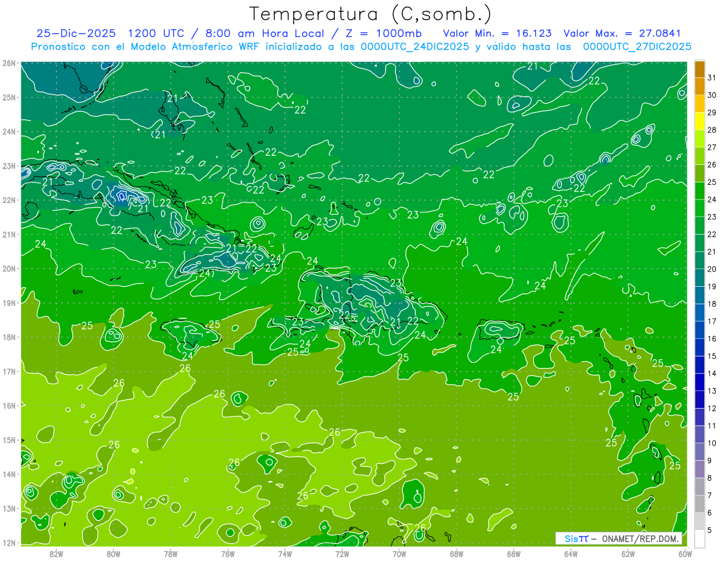Image resolution: width=728 pixels, height=562 pixels.
Task: Click the '82W' longitude axis label
Action: pos(56,553)
